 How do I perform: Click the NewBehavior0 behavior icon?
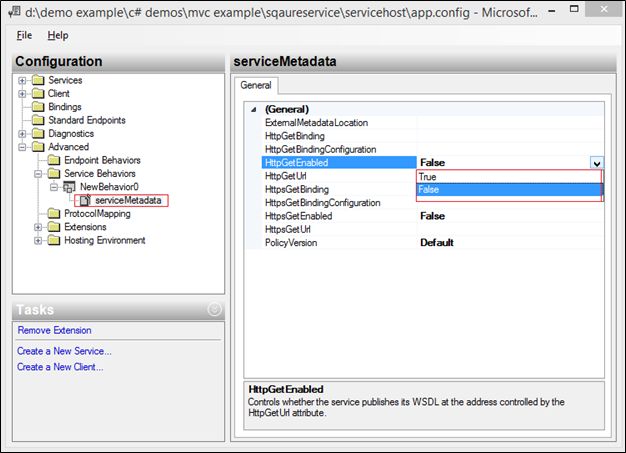(x=69, y=187)
